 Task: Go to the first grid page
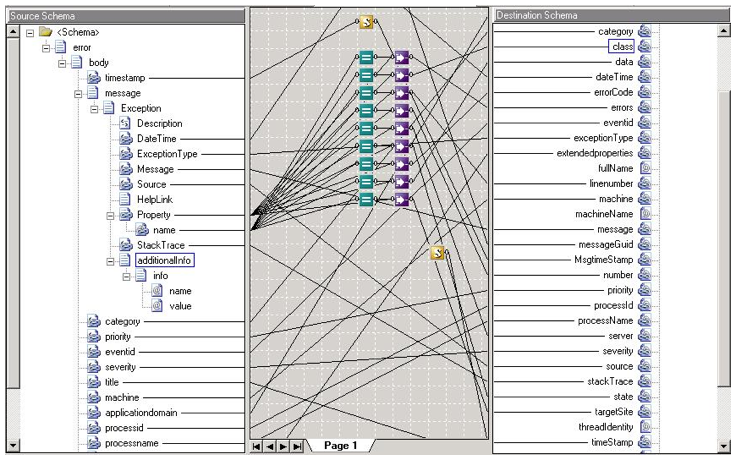coord(256,446)
